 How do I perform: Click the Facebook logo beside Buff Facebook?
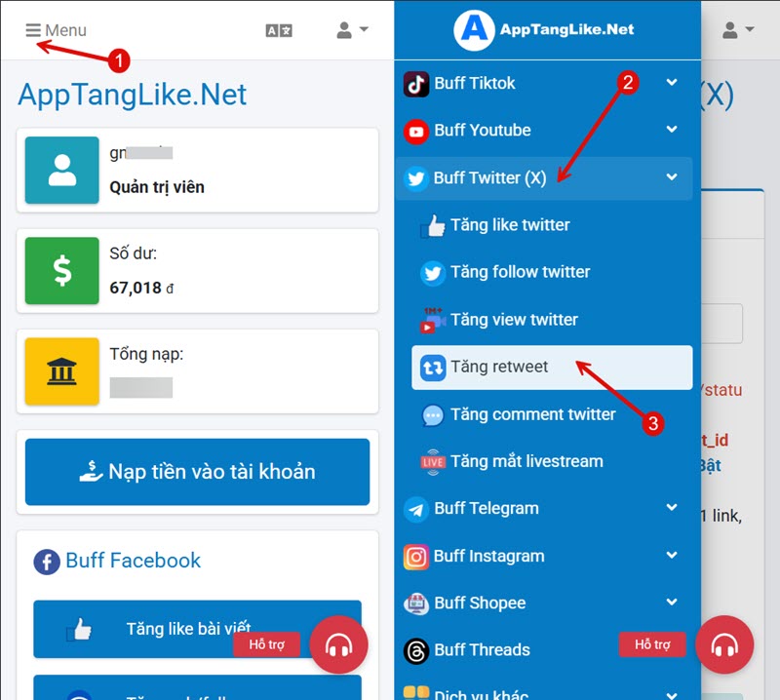(47, 563)
